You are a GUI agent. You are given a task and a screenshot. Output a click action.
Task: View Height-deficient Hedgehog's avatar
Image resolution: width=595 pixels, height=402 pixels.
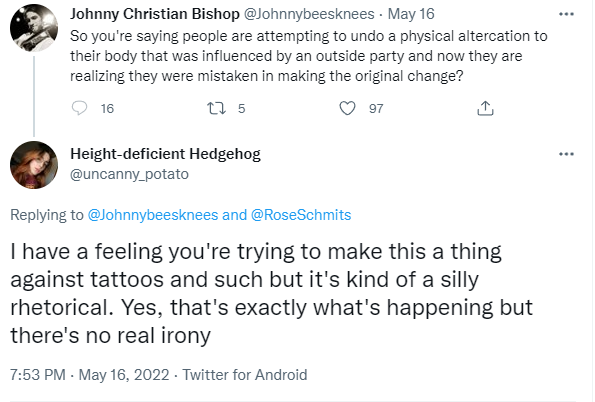click(34, 165)
